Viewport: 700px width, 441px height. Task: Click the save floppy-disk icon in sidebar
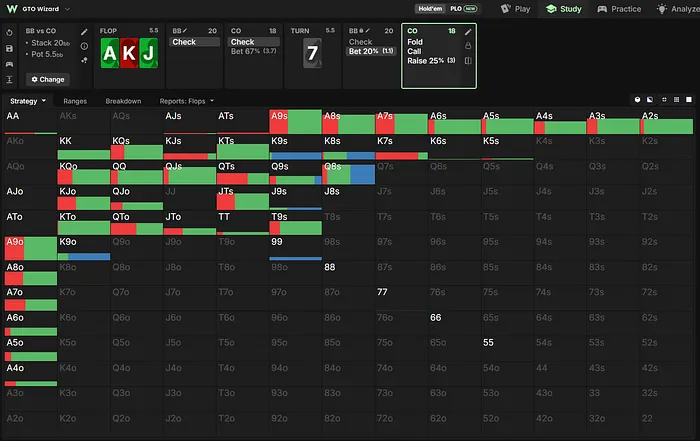9,49
